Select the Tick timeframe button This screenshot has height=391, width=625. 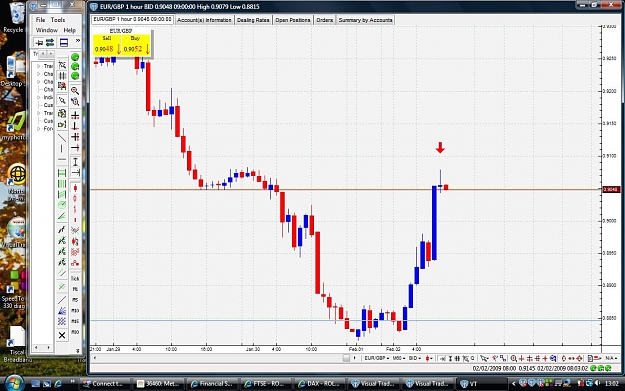point(75,278)
